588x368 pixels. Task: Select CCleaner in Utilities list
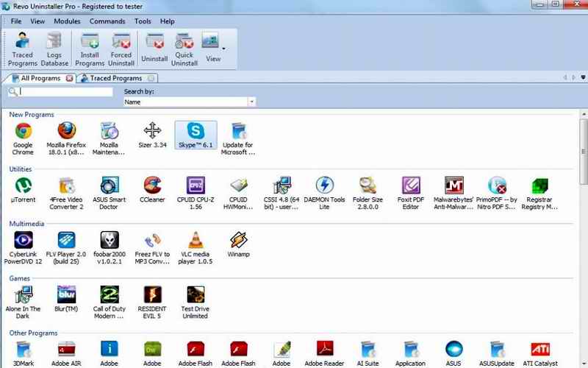[x=152, y=191]
